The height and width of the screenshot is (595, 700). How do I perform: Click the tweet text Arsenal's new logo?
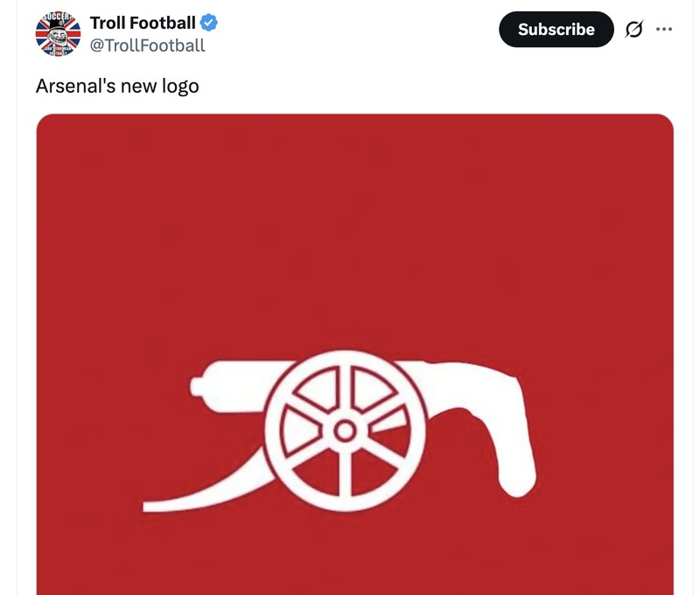coord(118,87)
